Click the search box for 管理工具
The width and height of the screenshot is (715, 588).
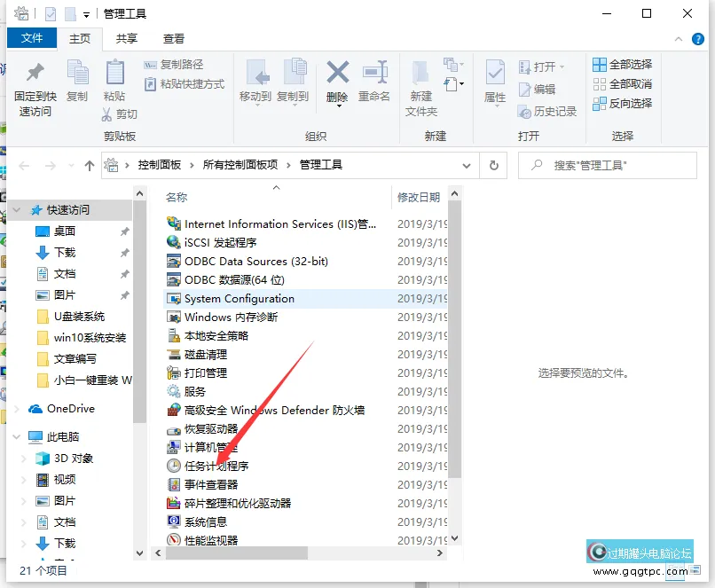pos(612,165)
